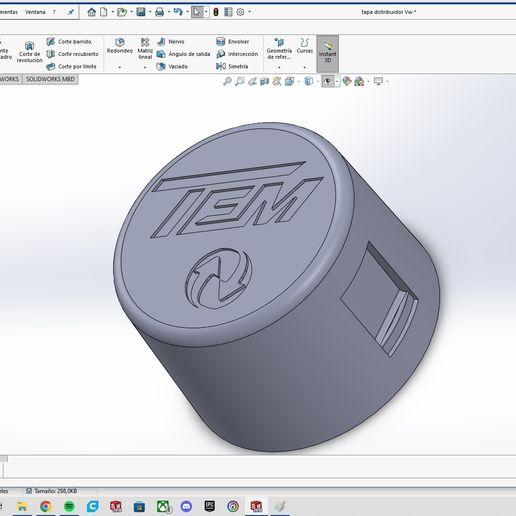Expand the Save dropdown arrow
The width and height of the screenshot is (516, 516).
click(150, 12)
